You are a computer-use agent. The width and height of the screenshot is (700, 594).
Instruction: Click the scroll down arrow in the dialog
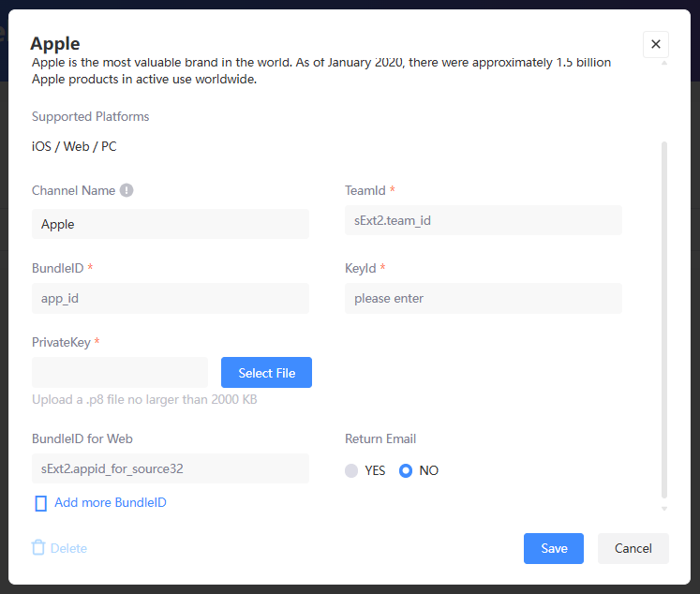pos(665,509)
